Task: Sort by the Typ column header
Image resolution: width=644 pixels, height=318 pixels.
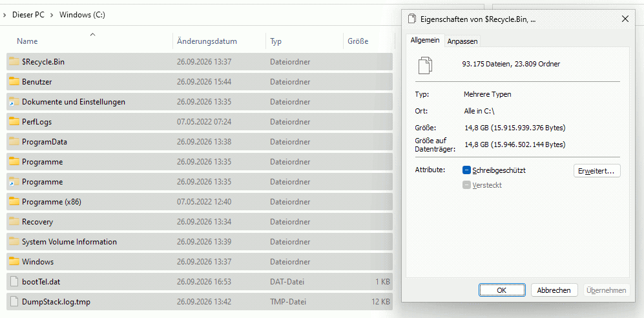Action: [x=276, y=41]
